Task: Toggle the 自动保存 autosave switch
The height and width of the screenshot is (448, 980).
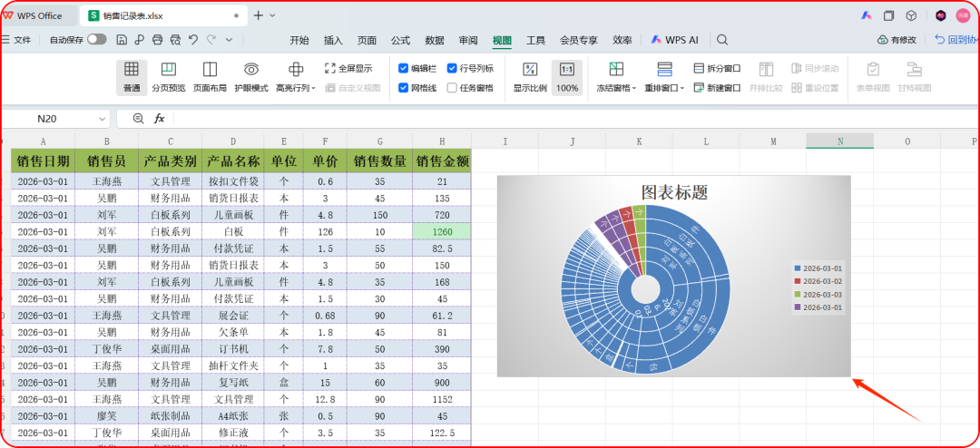Action: [97, 39]
